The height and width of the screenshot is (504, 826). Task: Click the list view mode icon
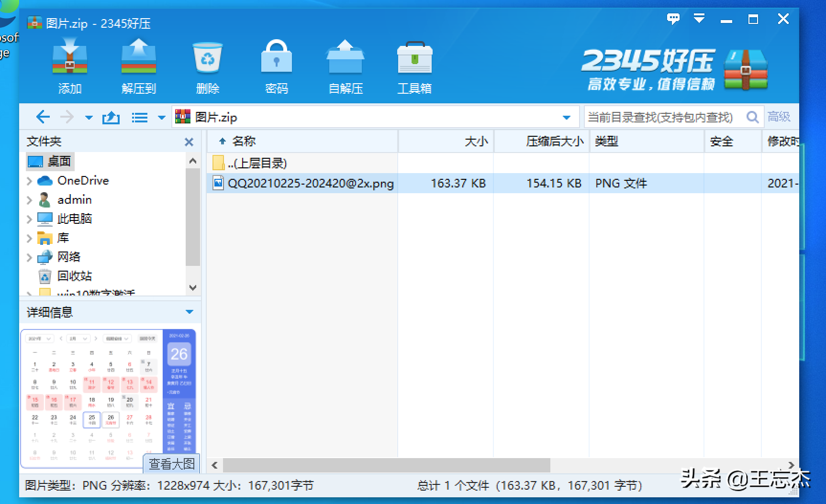click(140, 118)
